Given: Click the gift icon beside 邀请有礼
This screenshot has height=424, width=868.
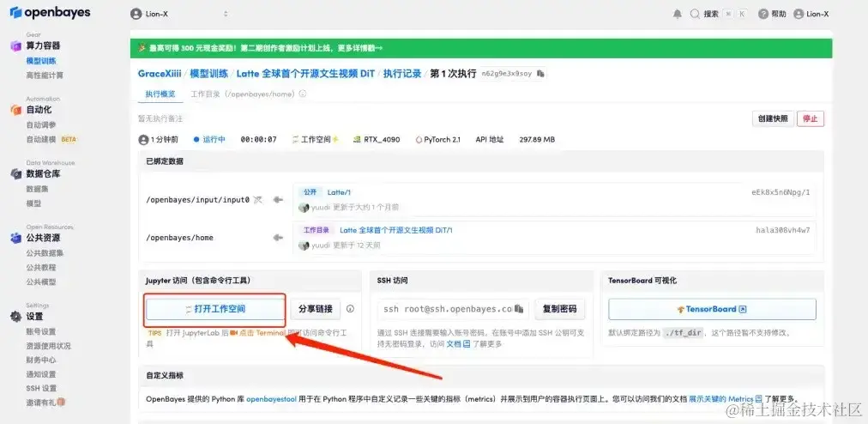Looking at the screenshot, I should click(x=61, y=402).
